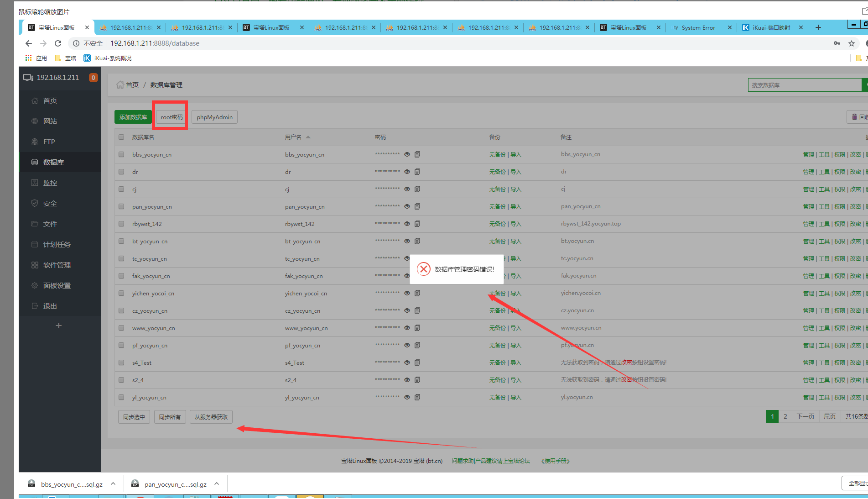868x499 pixels.
Task: Click the browser back arrow
Action: point(29,43)
